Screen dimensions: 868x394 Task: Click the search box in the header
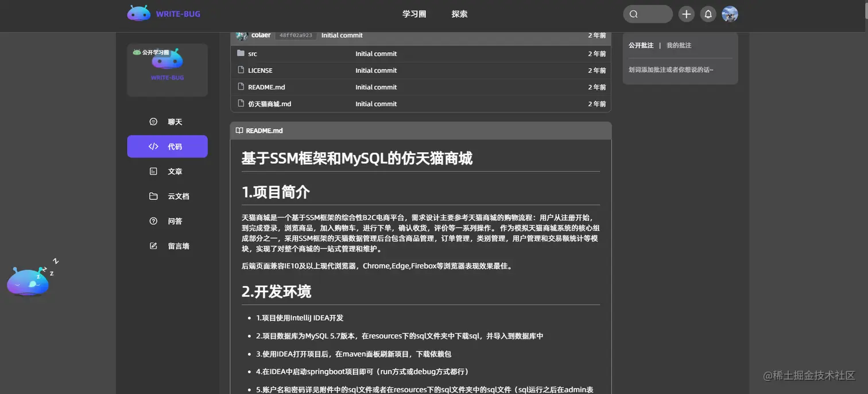click(648, 14)
